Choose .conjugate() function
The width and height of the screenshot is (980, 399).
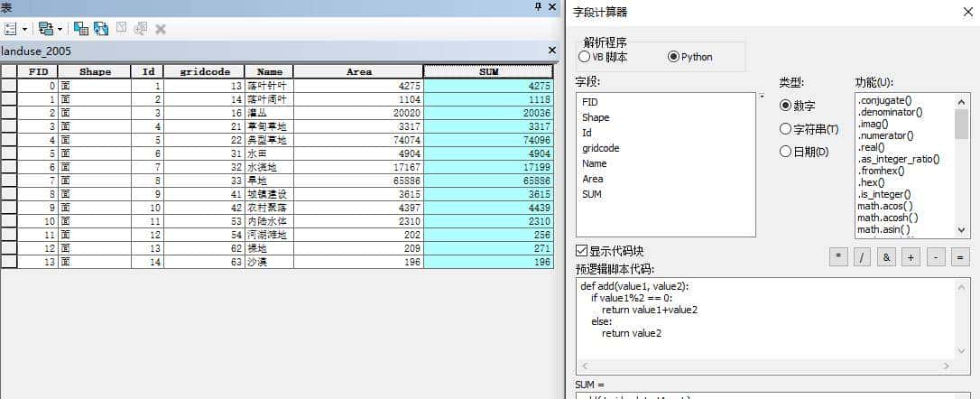(x=884, y=101)
